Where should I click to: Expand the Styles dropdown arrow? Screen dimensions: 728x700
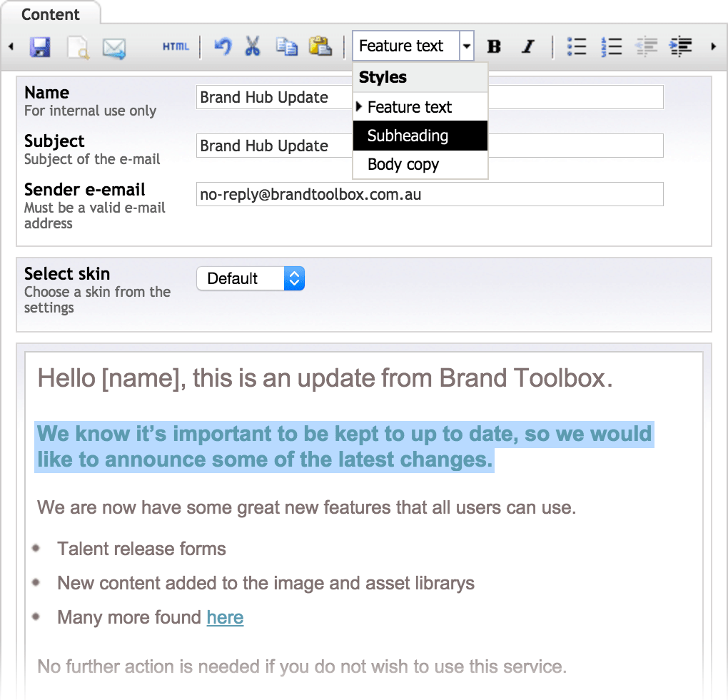(467, 47)
